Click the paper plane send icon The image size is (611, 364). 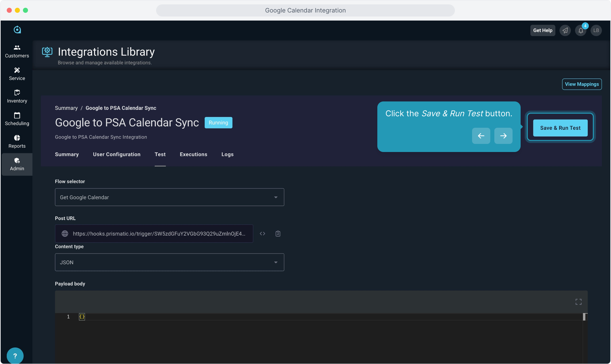[x=565, y=30]
